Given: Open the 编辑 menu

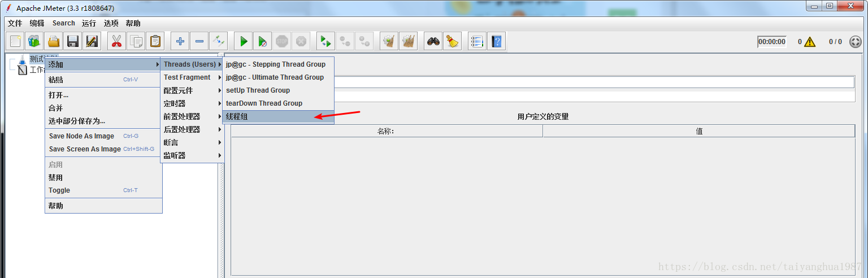Looking at the screenshot, I should coord(37,23).
